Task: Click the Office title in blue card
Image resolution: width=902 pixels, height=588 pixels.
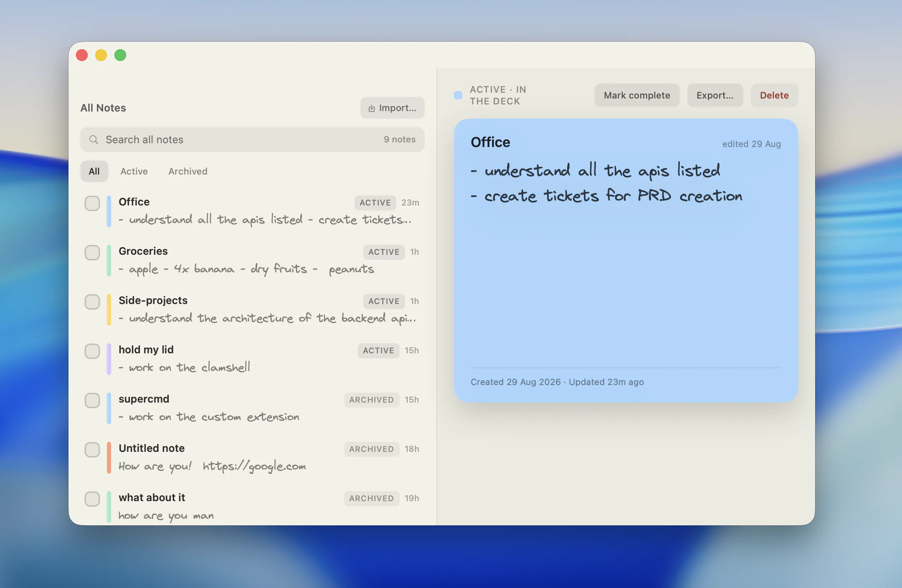Action: [x=490, y=142]
